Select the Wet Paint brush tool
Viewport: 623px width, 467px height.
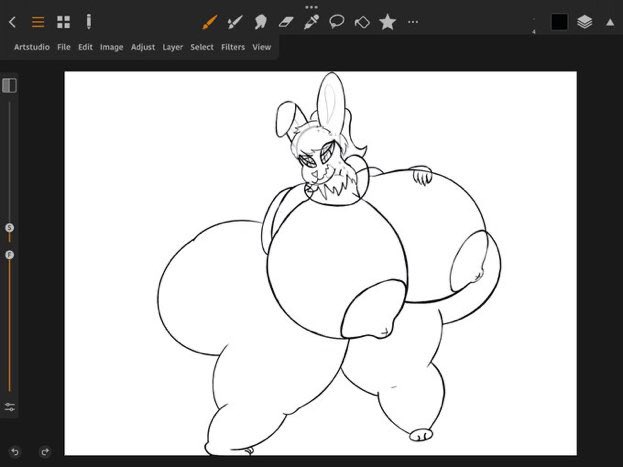235,22
